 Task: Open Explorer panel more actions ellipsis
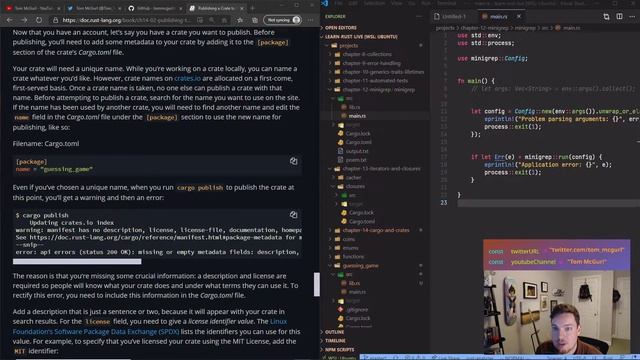tap(419, 17)
